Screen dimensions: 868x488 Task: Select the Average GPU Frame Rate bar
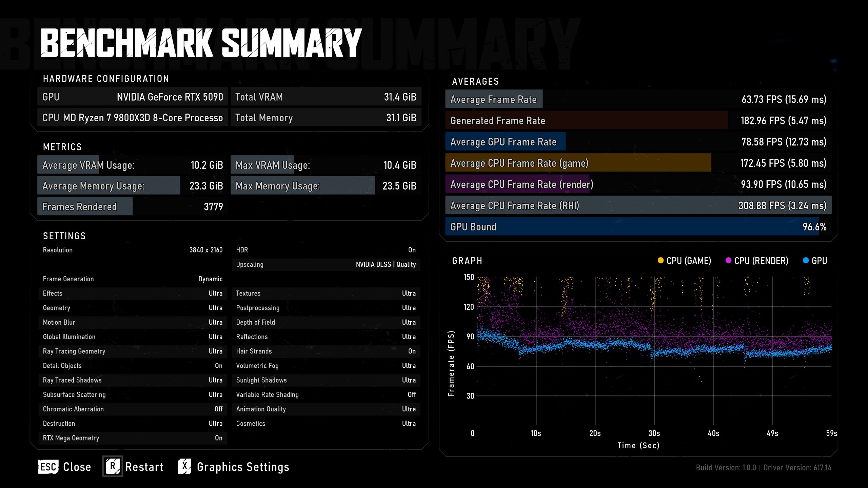click(638, 142)
